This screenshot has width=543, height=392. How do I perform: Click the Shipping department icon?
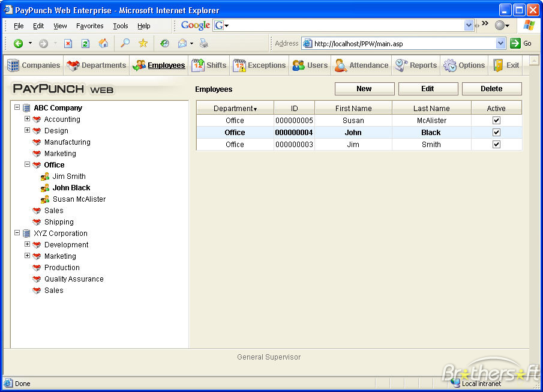pos(37,222)
